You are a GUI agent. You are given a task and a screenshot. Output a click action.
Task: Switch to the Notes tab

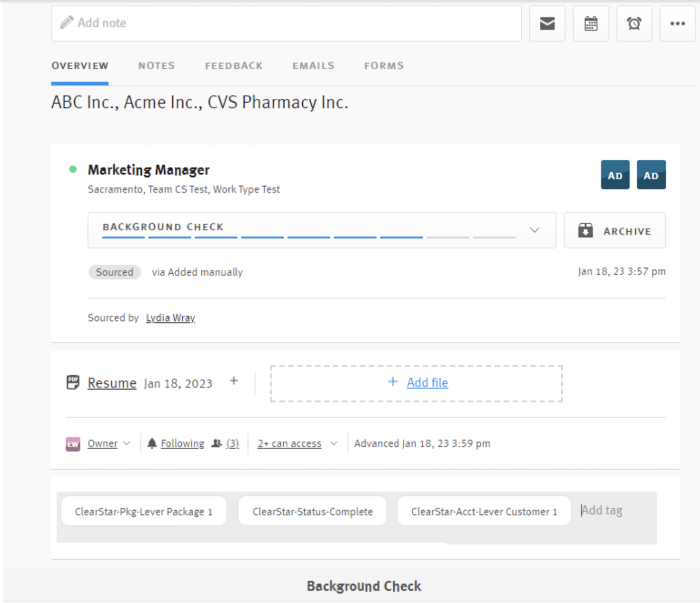tap(156, 65)
